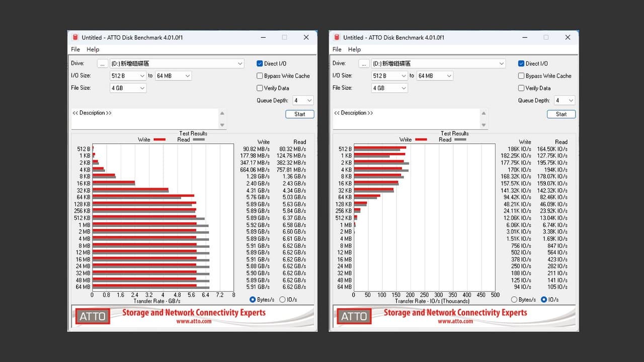Select Bytes/s radio button in right window
This screenshot has width=644, height=362.
click(x=514, y=300)
